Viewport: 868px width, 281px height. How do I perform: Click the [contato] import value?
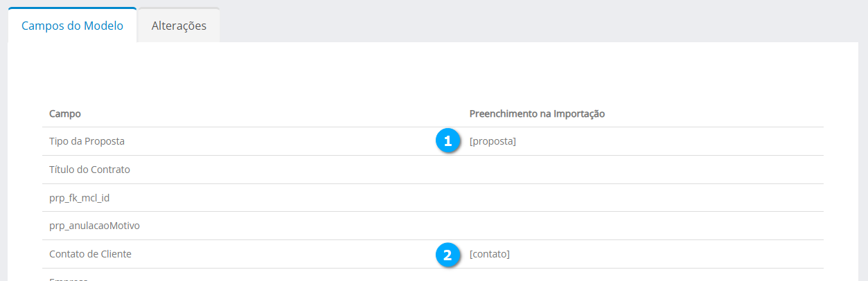(489, 255)
